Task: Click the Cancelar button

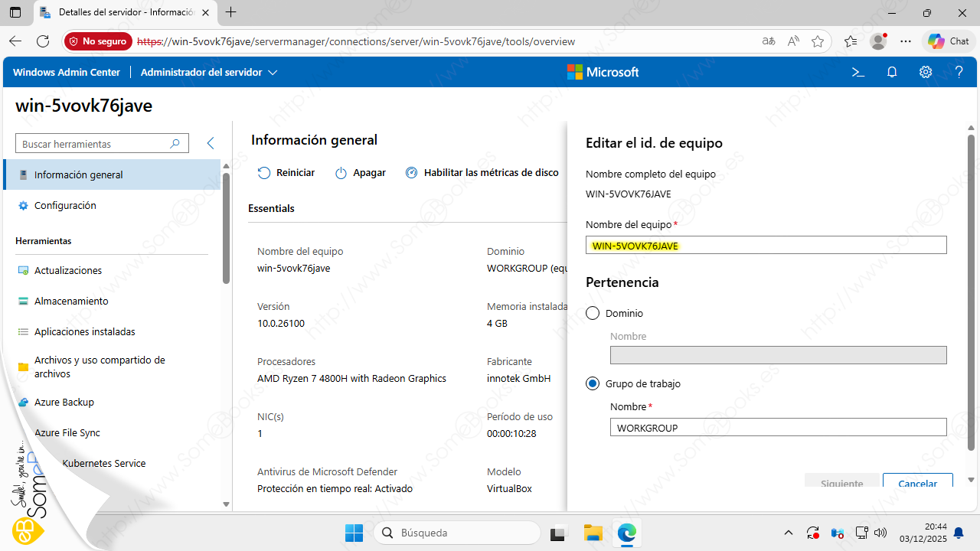Action: 917,482
